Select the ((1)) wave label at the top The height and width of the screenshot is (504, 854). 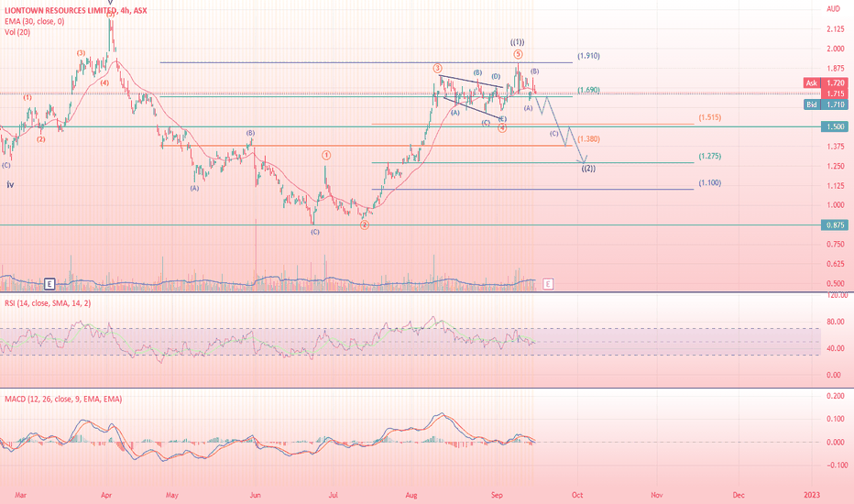click(x=518, y=42)
